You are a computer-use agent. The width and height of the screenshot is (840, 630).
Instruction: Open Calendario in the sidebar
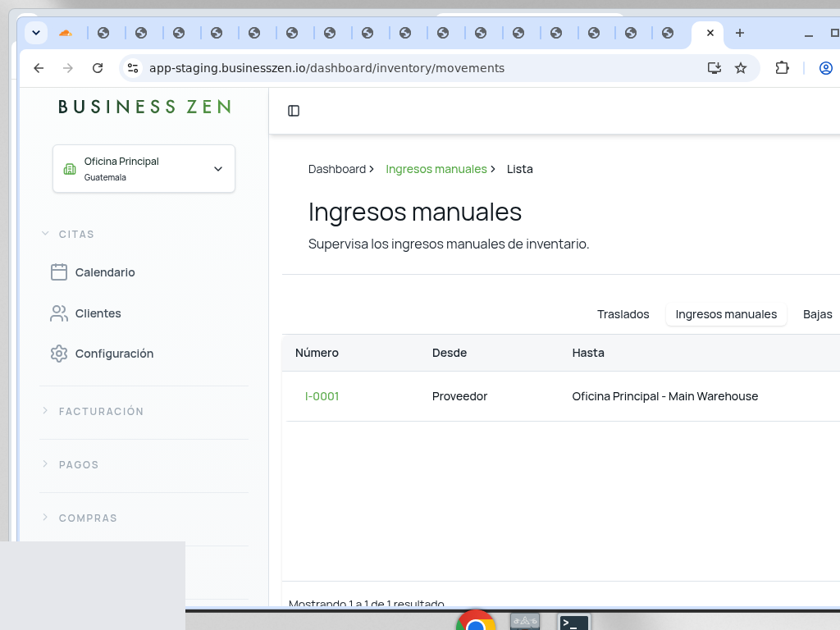(x=93, y=272)
